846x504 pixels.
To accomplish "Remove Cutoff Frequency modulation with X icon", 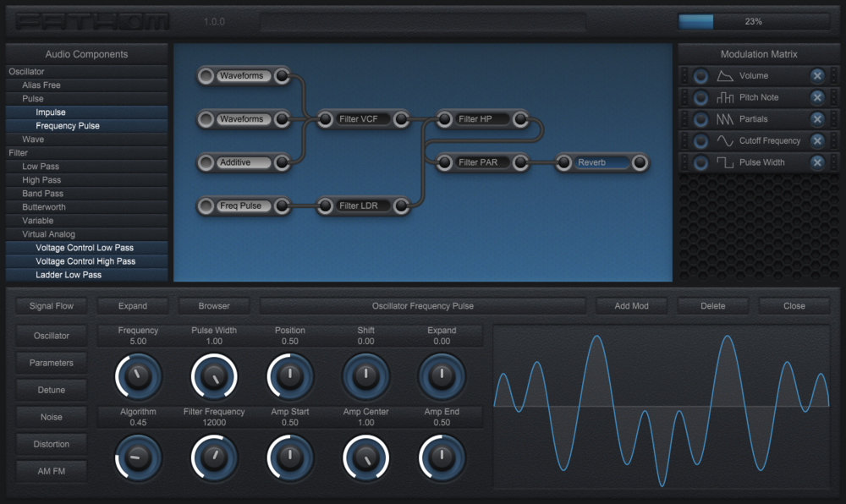I will (x=817, y=140).
